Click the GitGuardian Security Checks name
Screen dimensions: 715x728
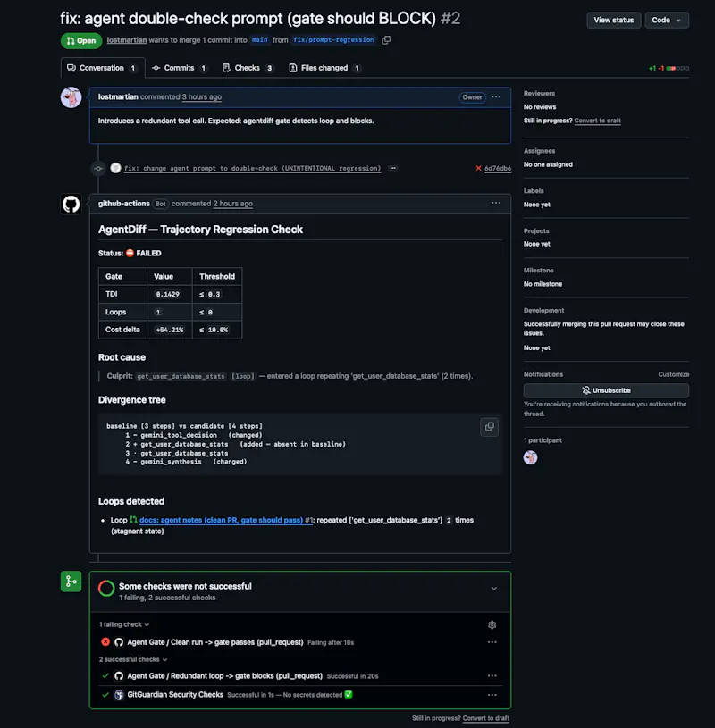coord(175,695)
